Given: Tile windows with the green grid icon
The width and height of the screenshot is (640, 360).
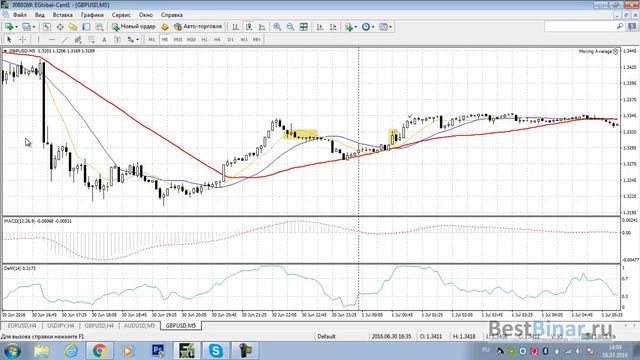Looking at the screenshot, I should pos(304,27).
